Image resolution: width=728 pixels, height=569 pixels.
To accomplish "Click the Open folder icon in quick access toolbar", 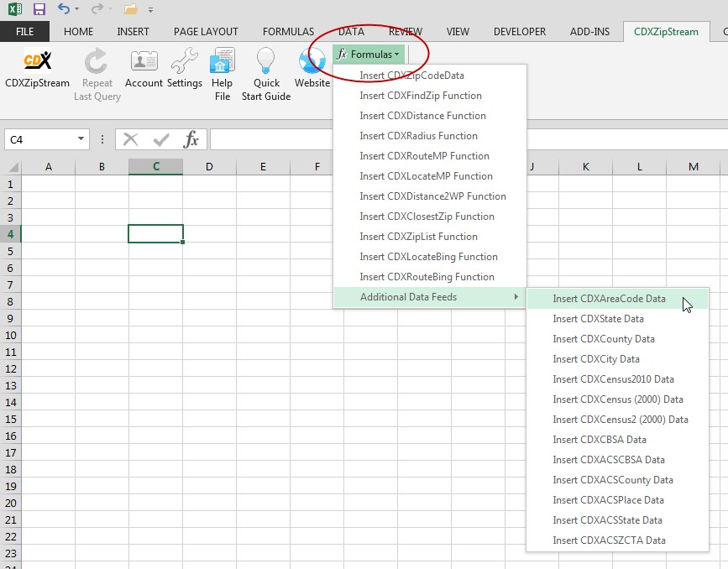I will [131, 9].
